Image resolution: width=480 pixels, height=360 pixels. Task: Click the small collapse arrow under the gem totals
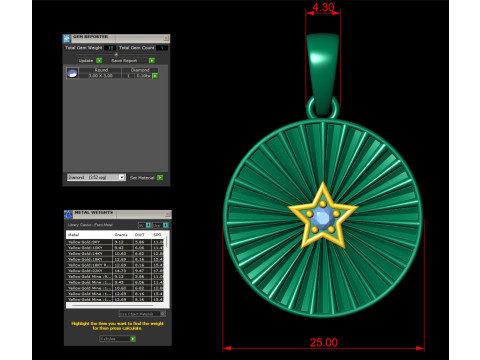(116, 54)
